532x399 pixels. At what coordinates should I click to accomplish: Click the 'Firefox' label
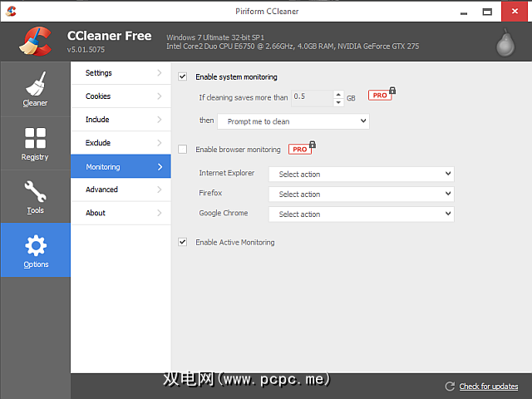click(x=210, y=193)
